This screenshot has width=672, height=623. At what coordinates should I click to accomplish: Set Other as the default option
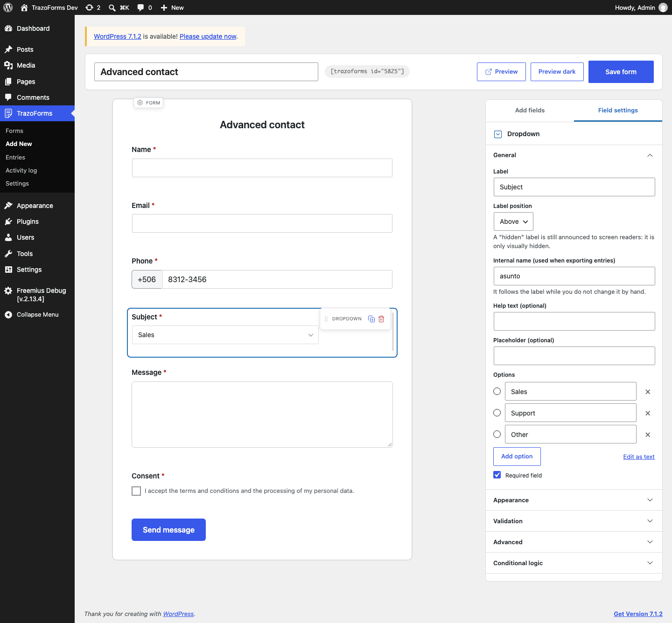(497, 434)
